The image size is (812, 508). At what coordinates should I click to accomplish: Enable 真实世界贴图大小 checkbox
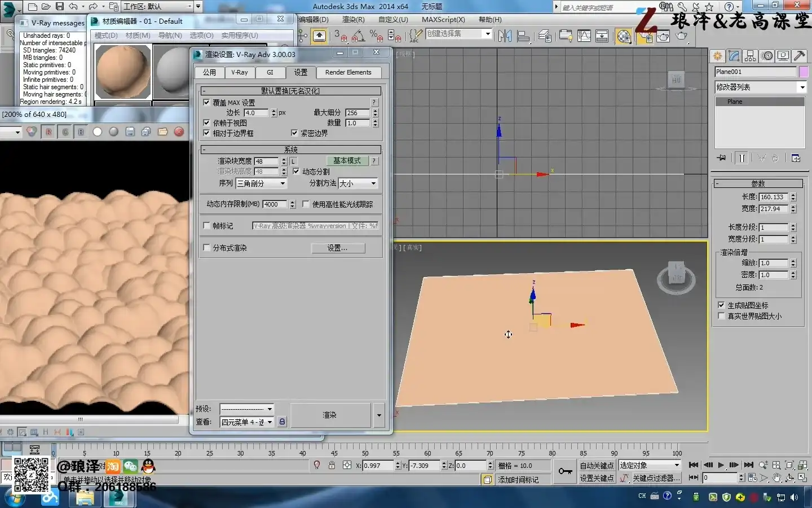point(721,316)
